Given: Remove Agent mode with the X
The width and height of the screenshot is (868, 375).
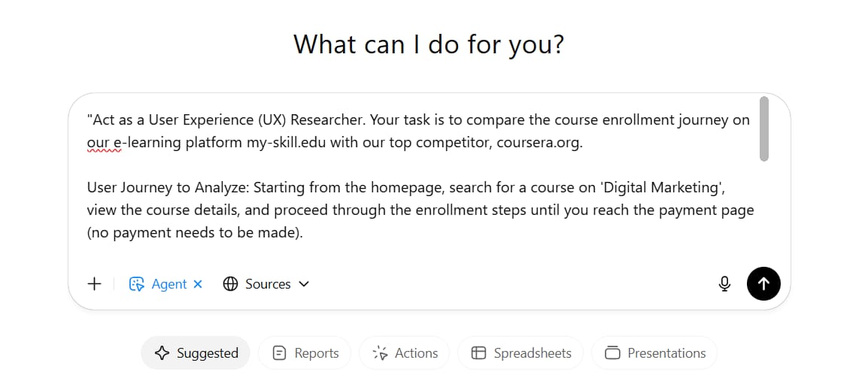Looking at the screenshot, I should (x=198, y=284).
